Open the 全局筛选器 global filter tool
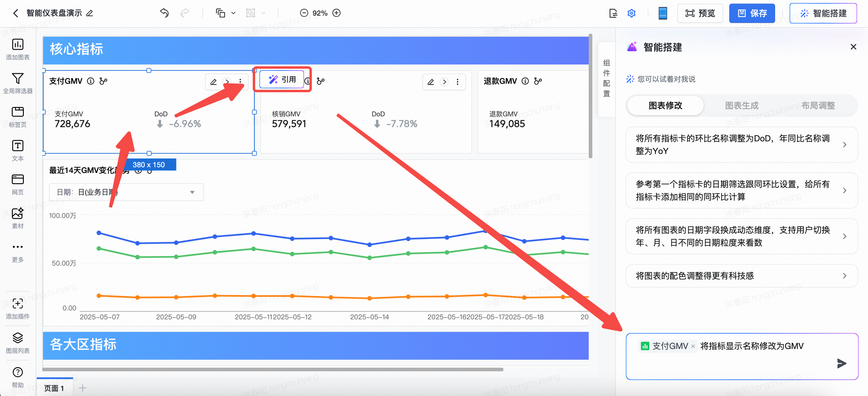 pyautogui.click(x=17, y=79)
